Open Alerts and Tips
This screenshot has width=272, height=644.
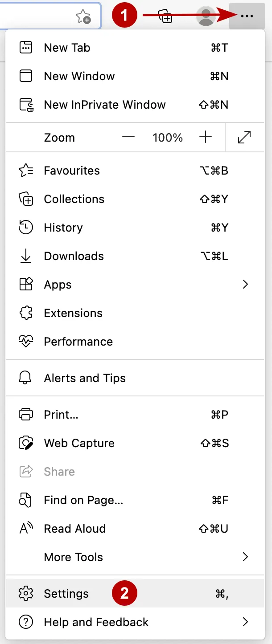pos(85,378)
